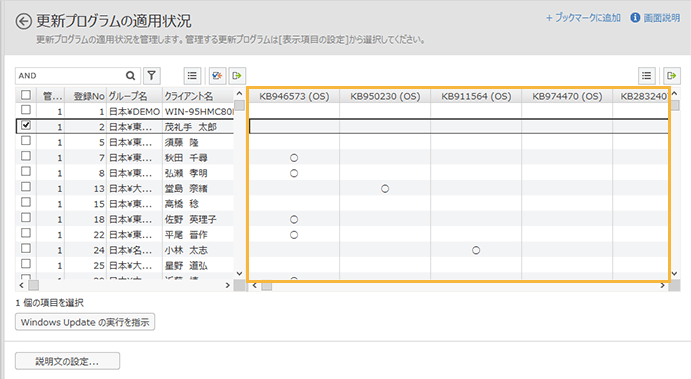Screen dimensions: 691x379
Task: Click the 管... column header
Action: coord(51,96)
